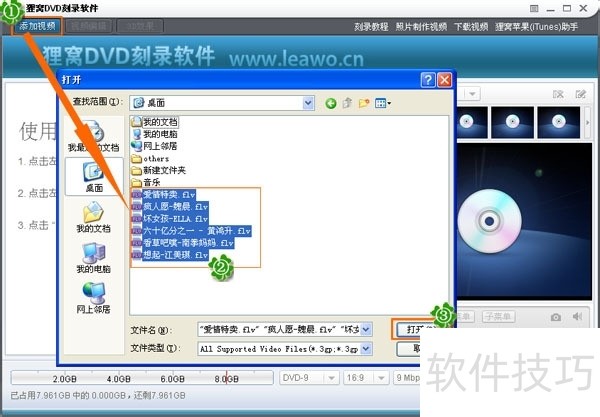
Task: Close the 打开 dialog with the red X
Action: point(444,80)
